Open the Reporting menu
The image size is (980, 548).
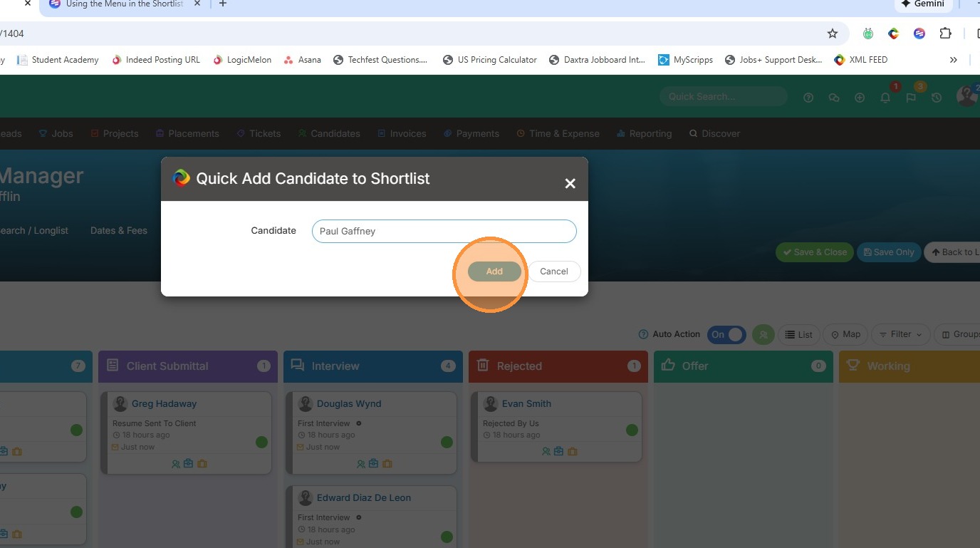(x=645, y=133)
